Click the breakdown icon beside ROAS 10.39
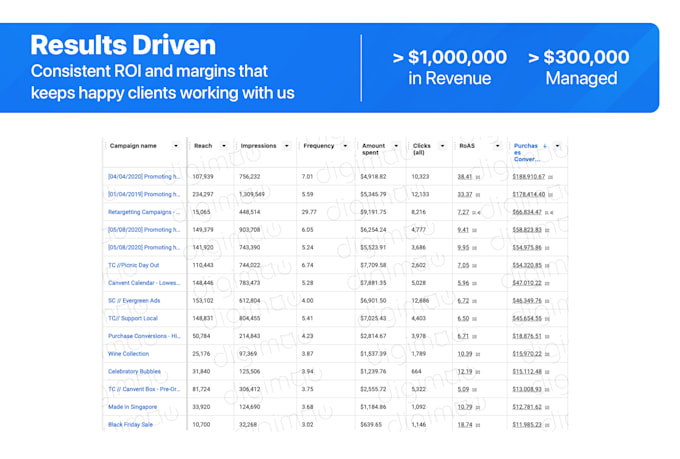 [x=478, y=354]
